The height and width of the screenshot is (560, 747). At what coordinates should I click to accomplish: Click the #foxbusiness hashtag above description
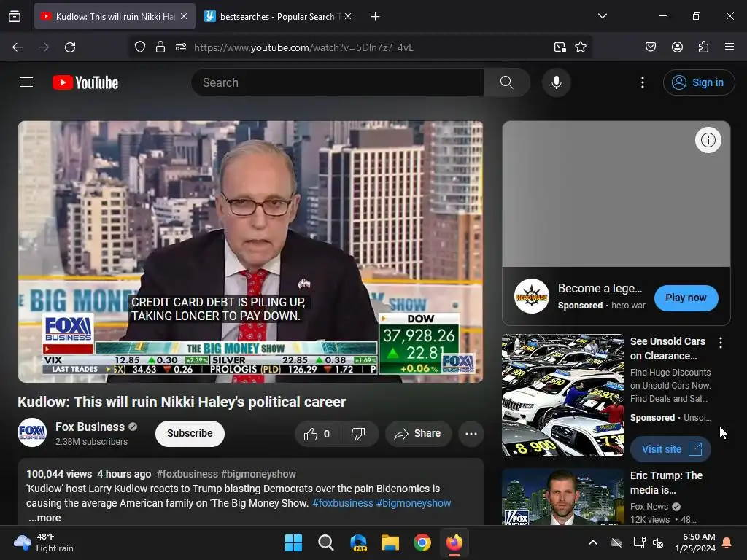pyautogui.click(x=187, y=474)
